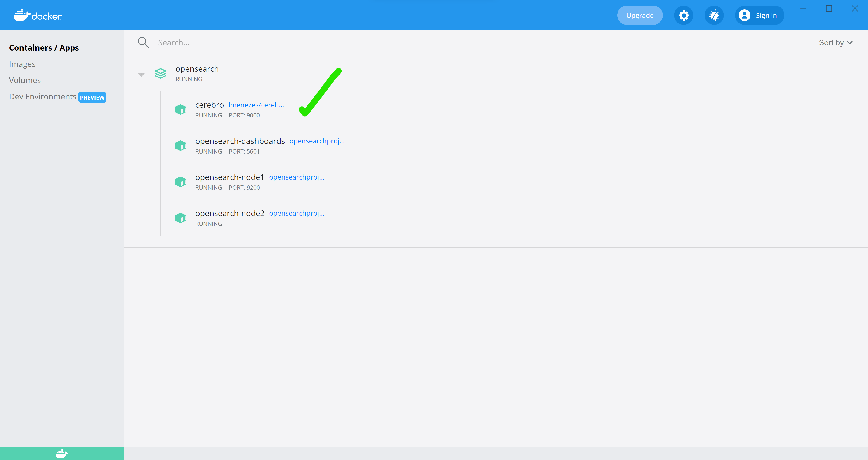Open the lmenezes/cereb... image link
This screenshot has width=868, height=460.
tap(256, 105)
